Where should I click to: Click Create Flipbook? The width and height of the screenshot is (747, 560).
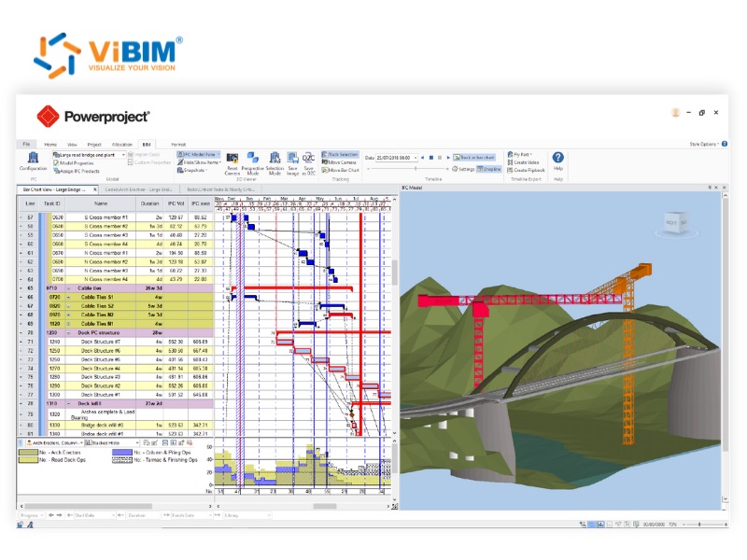pyautogui.click(x=526, y=170)
